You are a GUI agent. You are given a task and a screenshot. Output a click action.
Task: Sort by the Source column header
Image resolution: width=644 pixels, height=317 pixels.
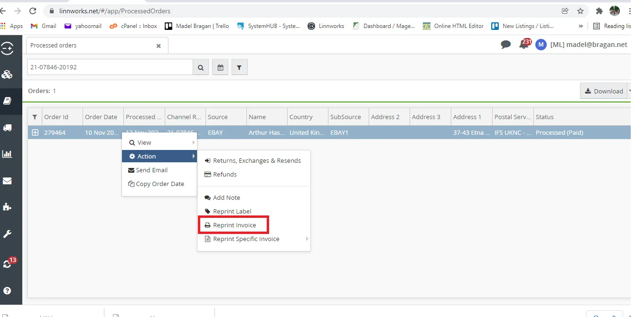[x=226, y=117]
